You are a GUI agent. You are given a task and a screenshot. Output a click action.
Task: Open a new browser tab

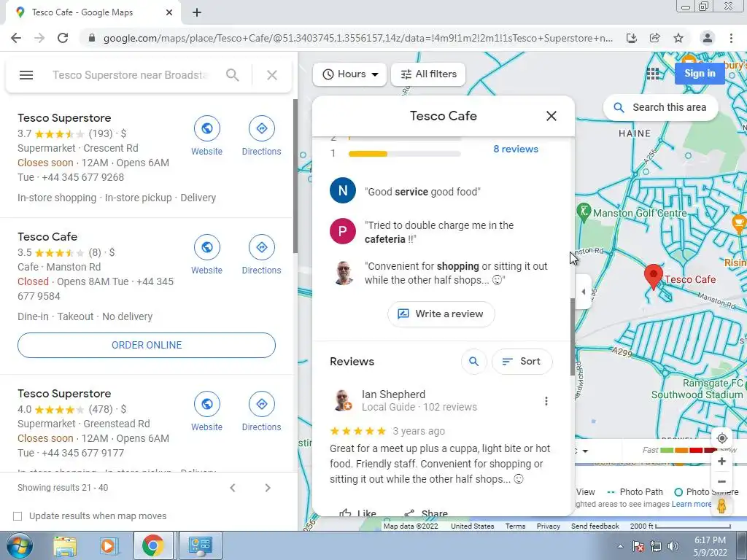pyautogui.click(x=197, y=13)
